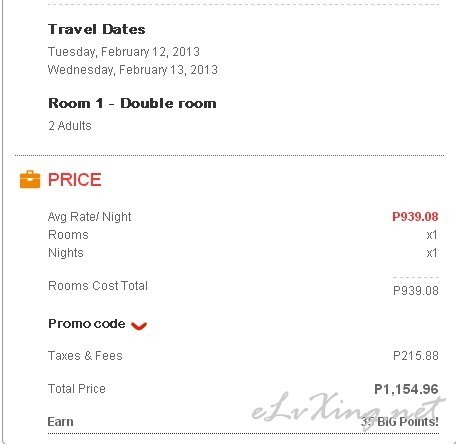Click the orange briefcase PRICE icon

coord(30,179)
